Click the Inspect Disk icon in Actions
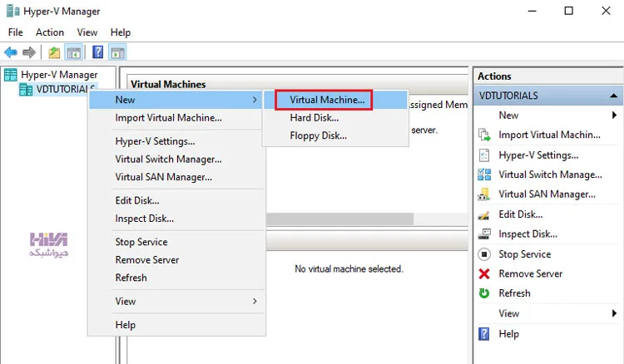624x364 pixels. click(x=484, y=234)
